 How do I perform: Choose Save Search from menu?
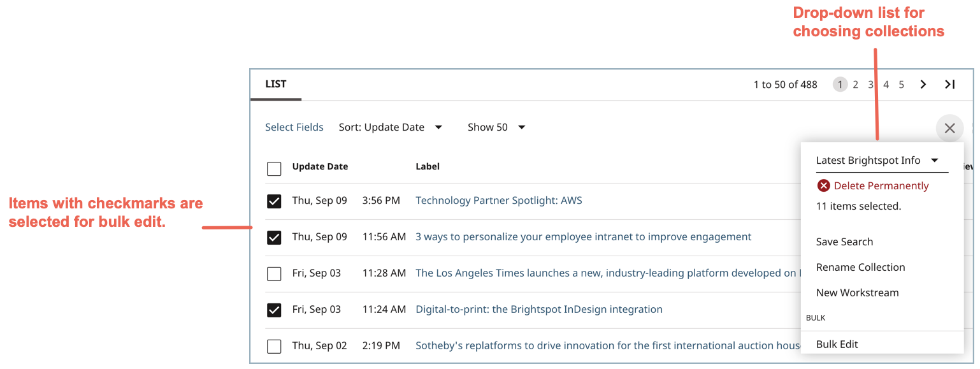pos(844,242)
